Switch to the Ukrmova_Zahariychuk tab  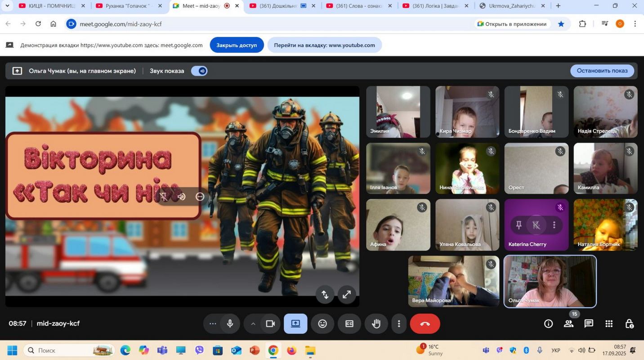pos(511,6)
